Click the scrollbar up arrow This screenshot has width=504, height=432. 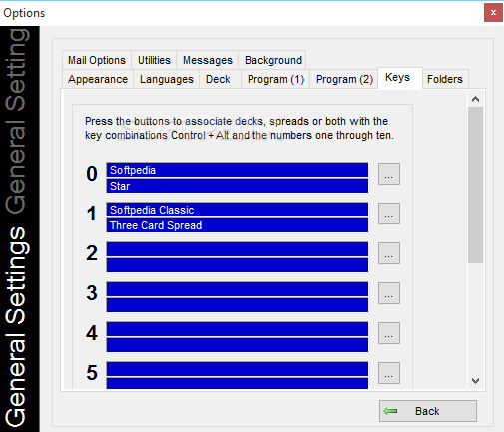tap(475, 99)
